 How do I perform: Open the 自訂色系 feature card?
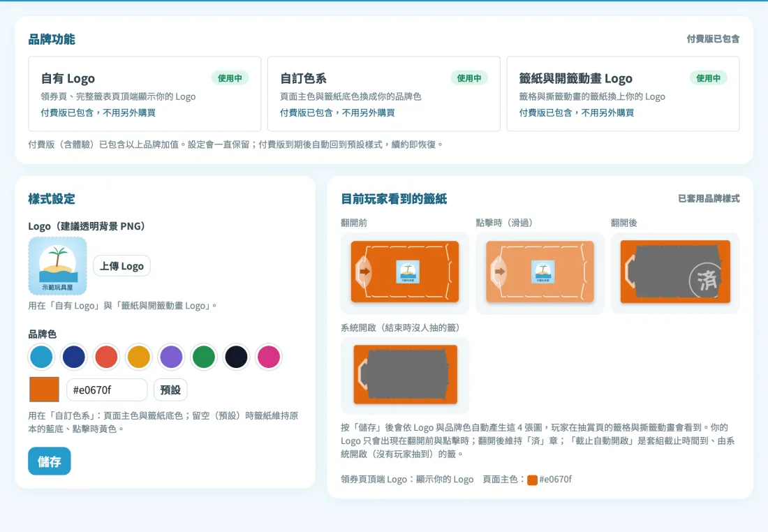(x=384, y=94)
